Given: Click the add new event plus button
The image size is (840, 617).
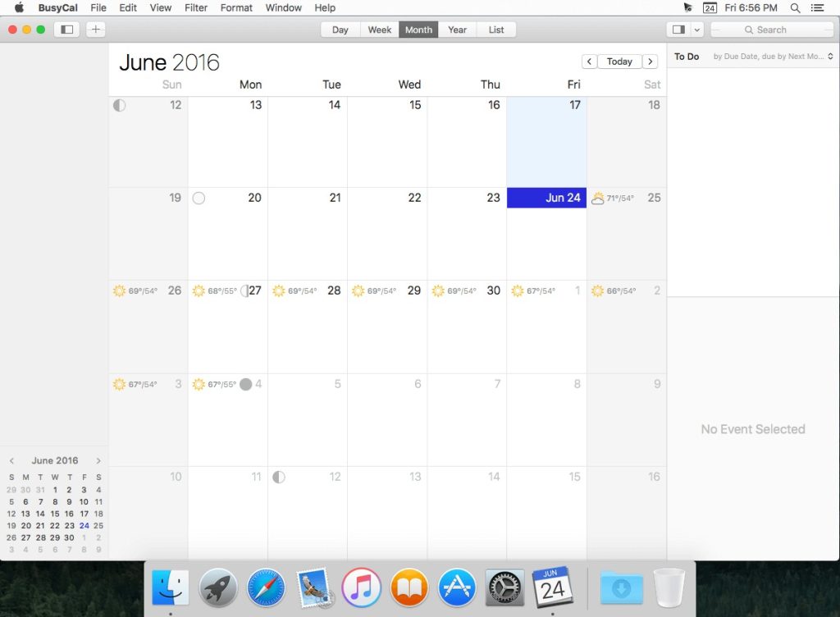Looking at the screenshot, I should [96, 30].
